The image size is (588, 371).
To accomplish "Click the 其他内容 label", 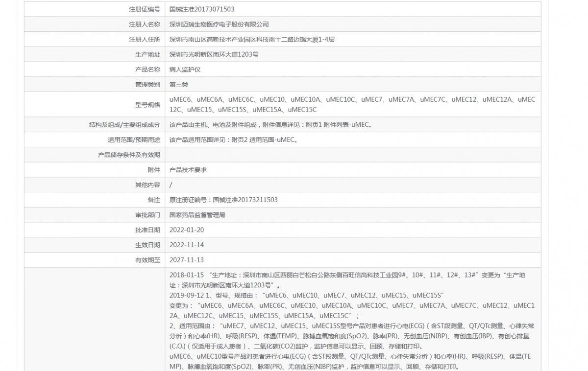I will (x=147, y=185).
